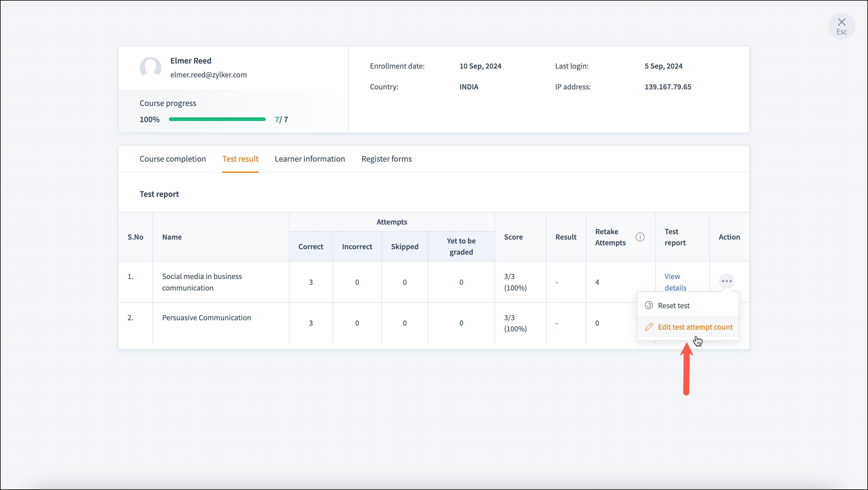Go to Learner information tab
The width and height of the screenshot is (868, 490).
click(x=310, y=159)
